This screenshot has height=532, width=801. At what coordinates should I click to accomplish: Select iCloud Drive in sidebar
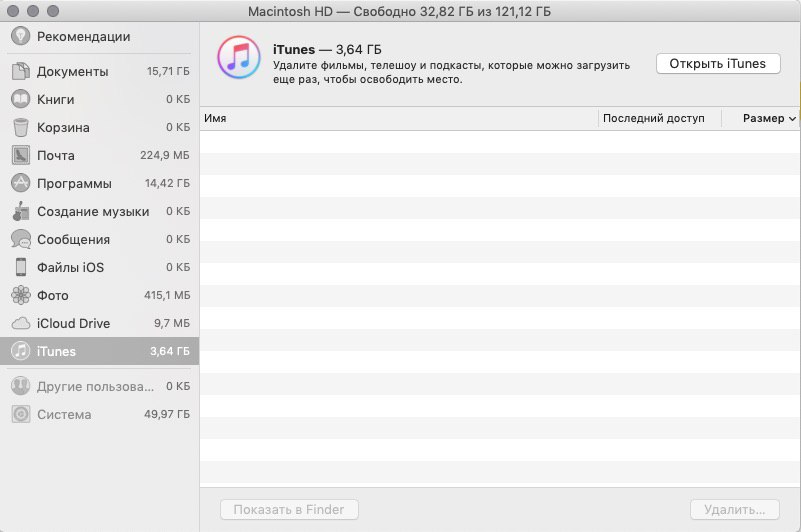tap(100, 323)
